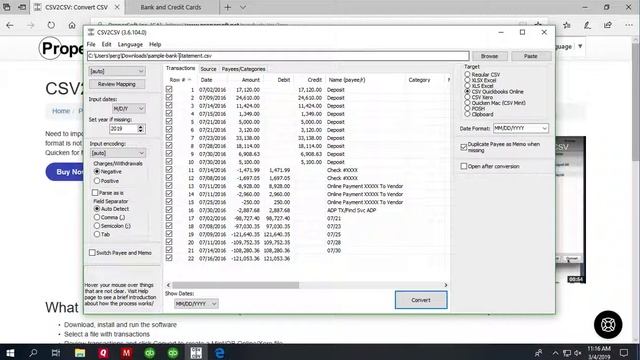
Task: Close the CSV2CSV browser tab
Action: (117, 7)
